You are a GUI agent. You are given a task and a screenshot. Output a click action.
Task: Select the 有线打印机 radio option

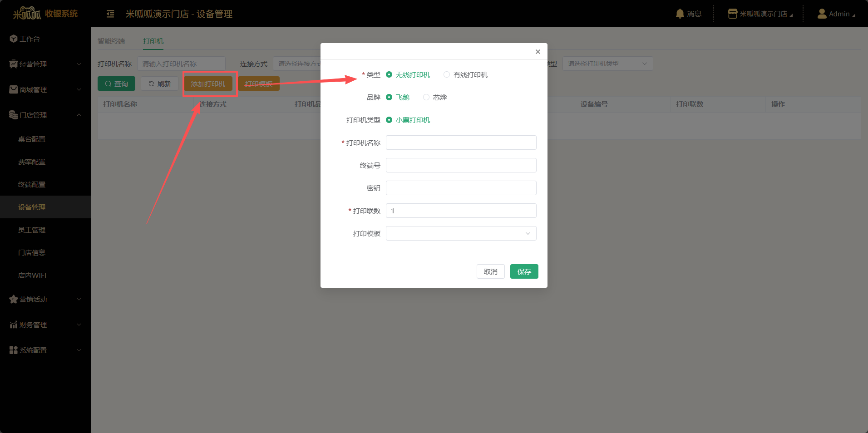click(447, 75)
